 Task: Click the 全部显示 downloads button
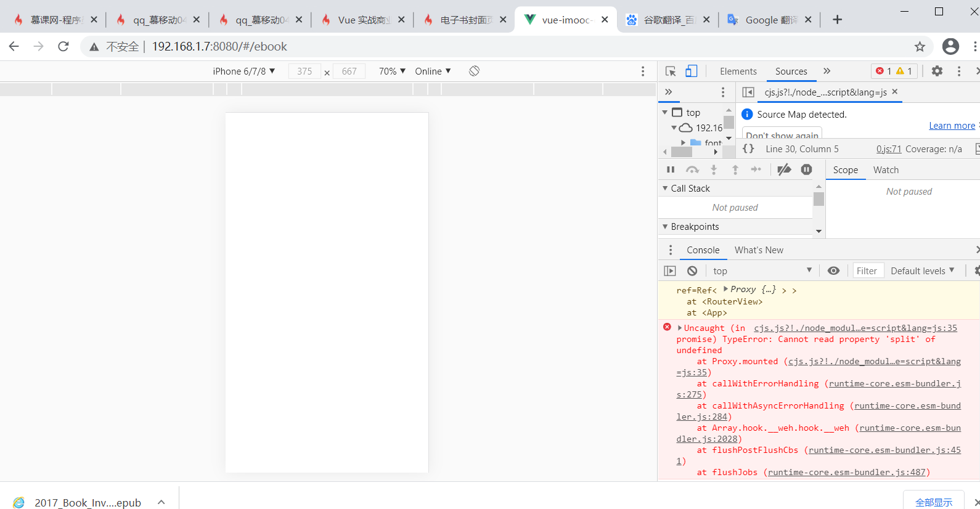point(934,502)
